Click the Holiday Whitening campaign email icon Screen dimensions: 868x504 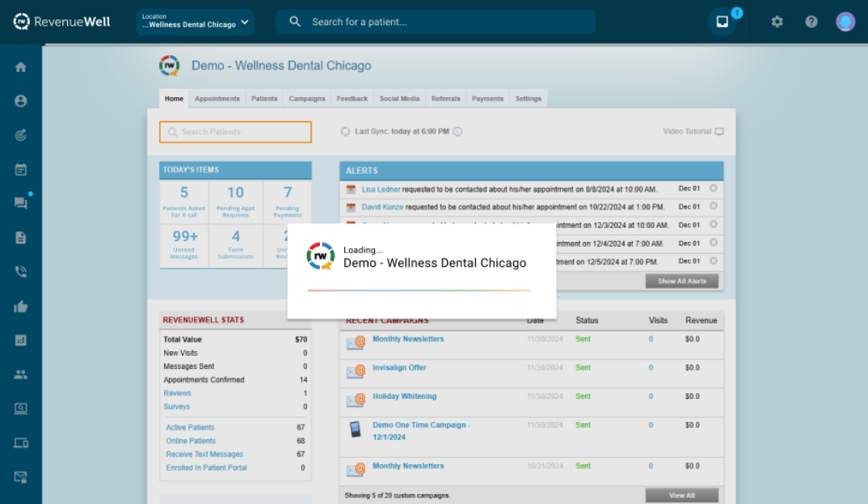click(356, 400)
